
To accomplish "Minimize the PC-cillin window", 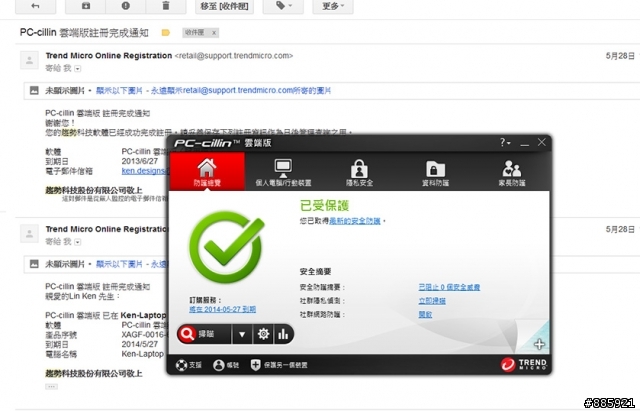I will (x=525, y=143).
